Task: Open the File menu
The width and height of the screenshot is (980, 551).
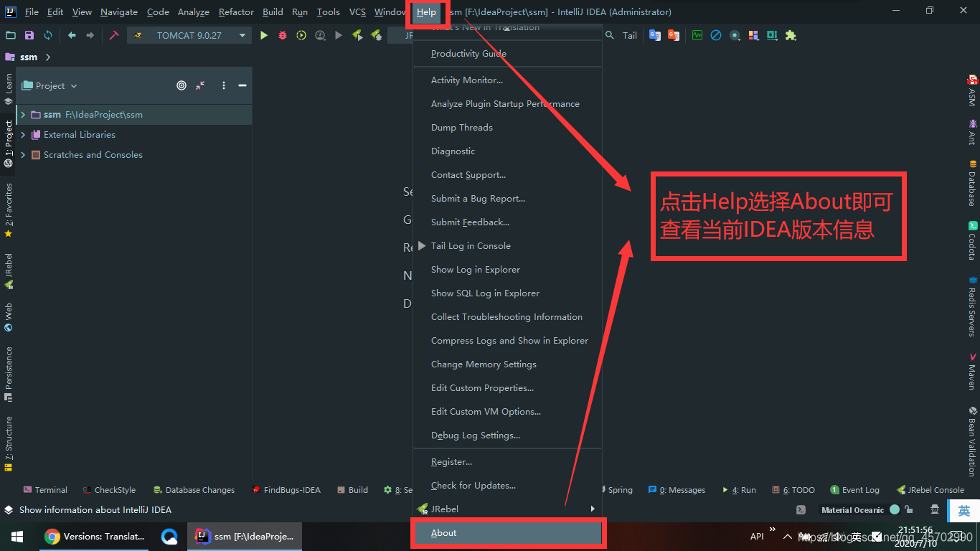Action: click(x=32, y=12)
